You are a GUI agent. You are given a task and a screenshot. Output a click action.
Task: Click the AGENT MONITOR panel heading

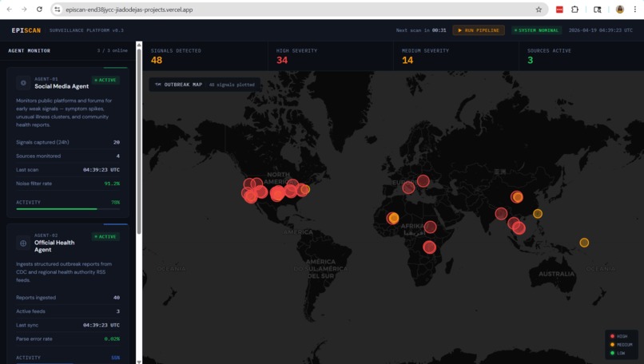(29, 51)
